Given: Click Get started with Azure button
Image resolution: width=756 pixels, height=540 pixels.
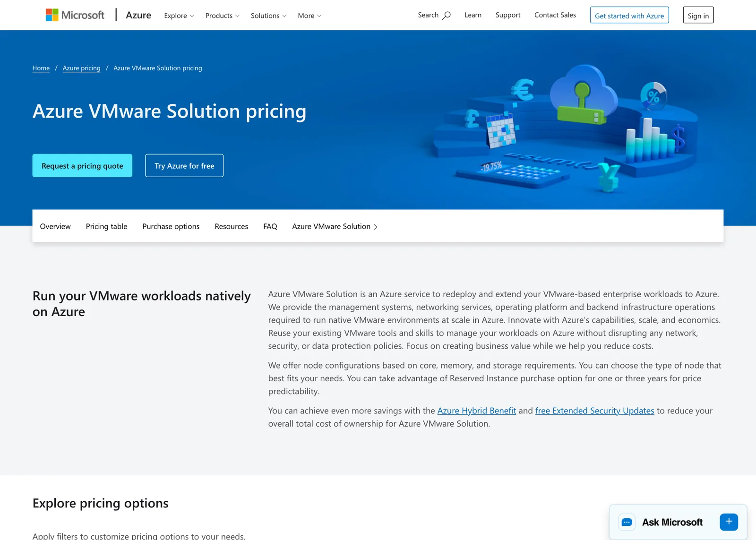Looking at the screenshot, I should (x=629, y=15).
